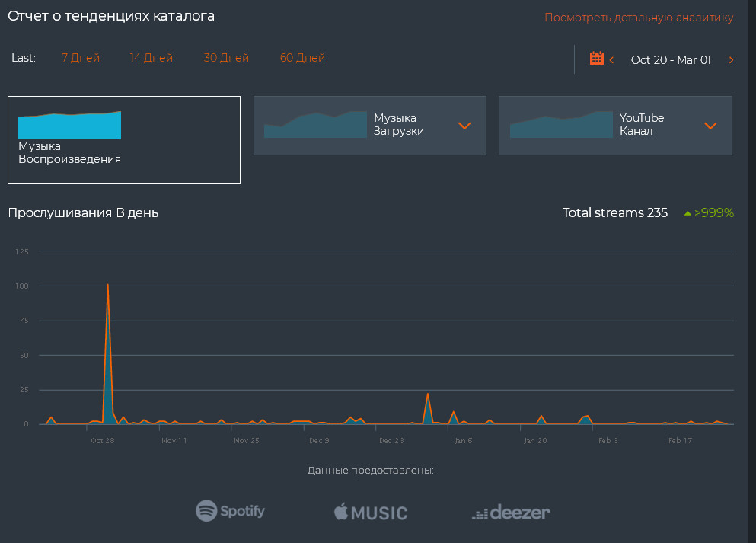The width and height of the screenshot is (756, 543).
Task: Click the Отчет о тенденциях каталога title
Action: coord(111,17)
